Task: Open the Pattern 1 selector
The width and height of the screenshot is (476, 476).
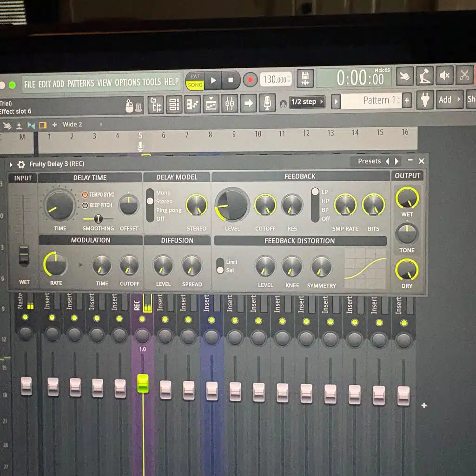Action: pos(371,100)
